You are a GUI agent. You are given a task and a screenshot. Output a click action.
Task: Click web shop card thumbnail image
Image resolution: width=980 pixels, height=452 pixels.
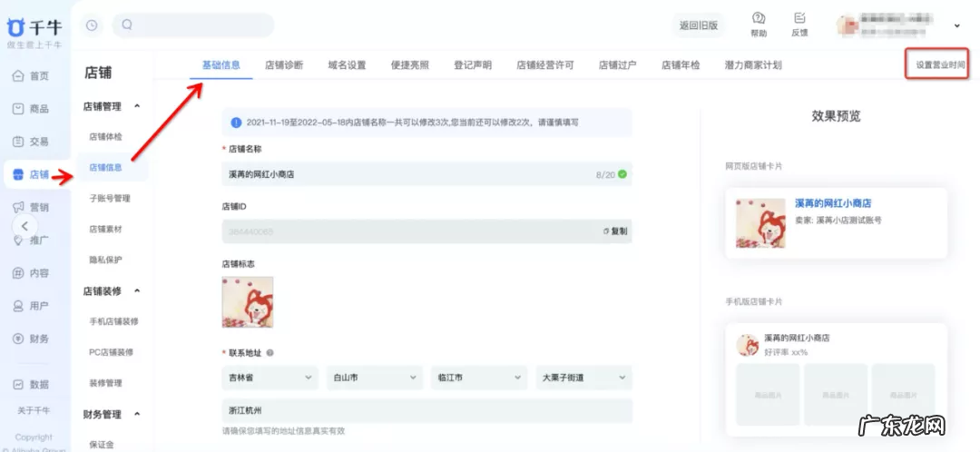pos(760,223)
